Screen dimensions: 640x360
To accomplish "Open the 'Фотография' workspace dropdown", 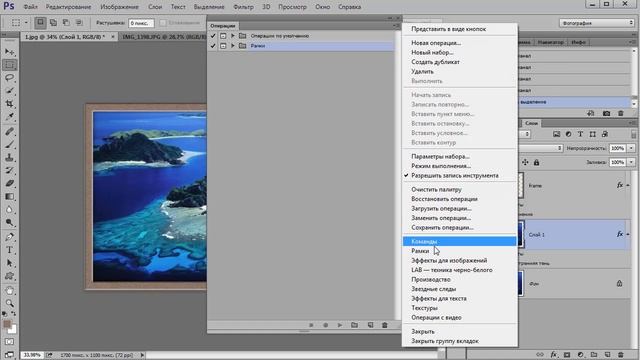I will 596,23.
